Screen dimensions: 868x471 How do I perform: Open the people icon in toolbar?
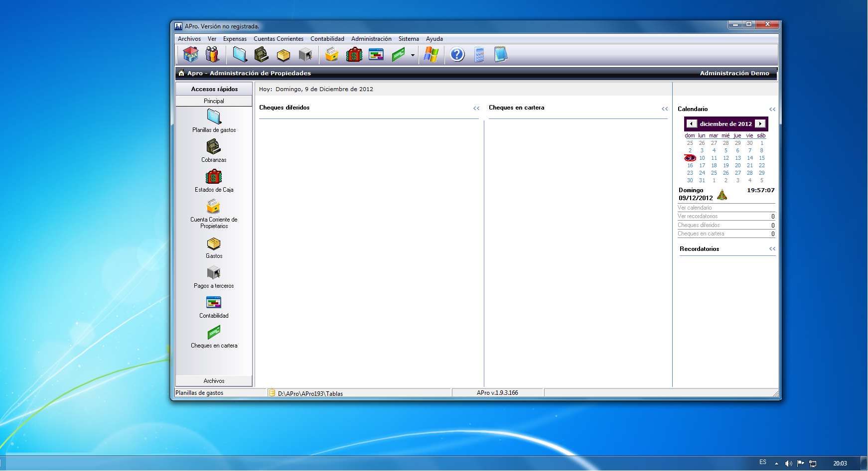pos(212,54)
